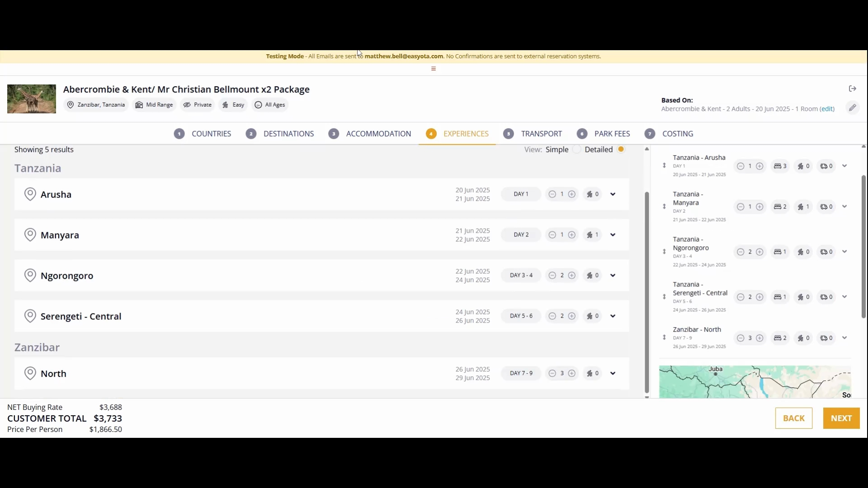
Task: Click the All Ages tag chip
Action: pos(270,105)
